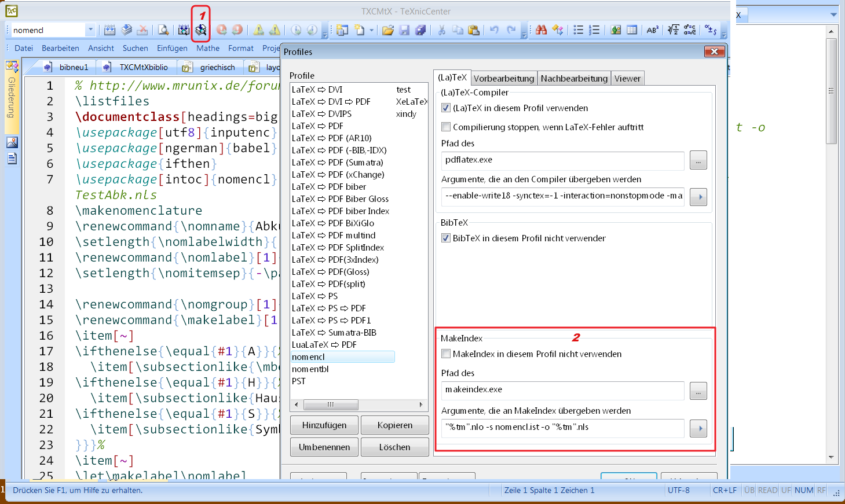Image resolution: width=845 pixels, height=504 pixels.
Task: Open the Datei menu
Action: coord(24,48)
